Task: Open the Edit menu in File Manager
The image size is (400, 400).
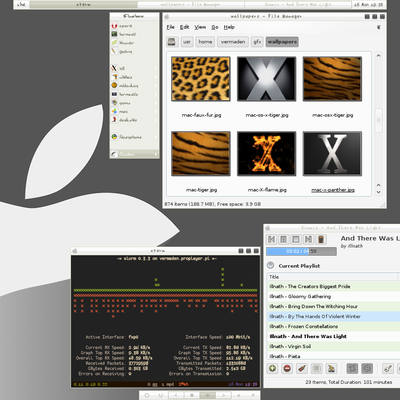Action: click(x=184, y=27)
